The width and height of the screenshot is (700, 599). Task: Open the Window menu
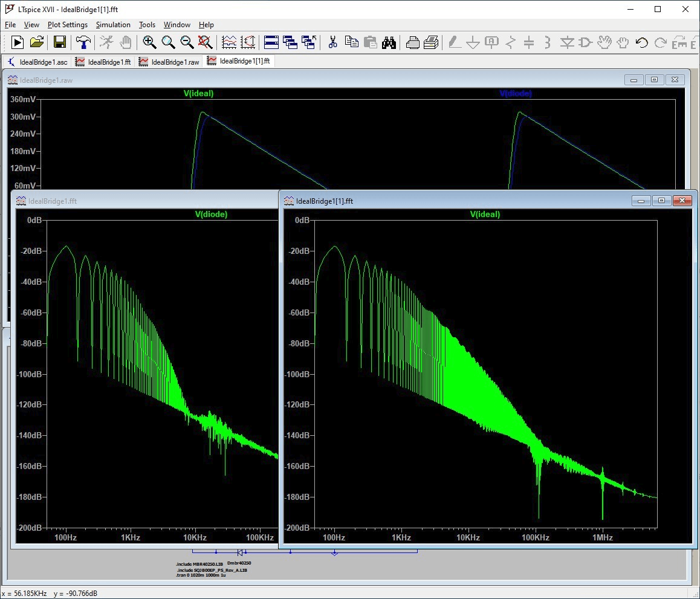click(x=177, y=25)
